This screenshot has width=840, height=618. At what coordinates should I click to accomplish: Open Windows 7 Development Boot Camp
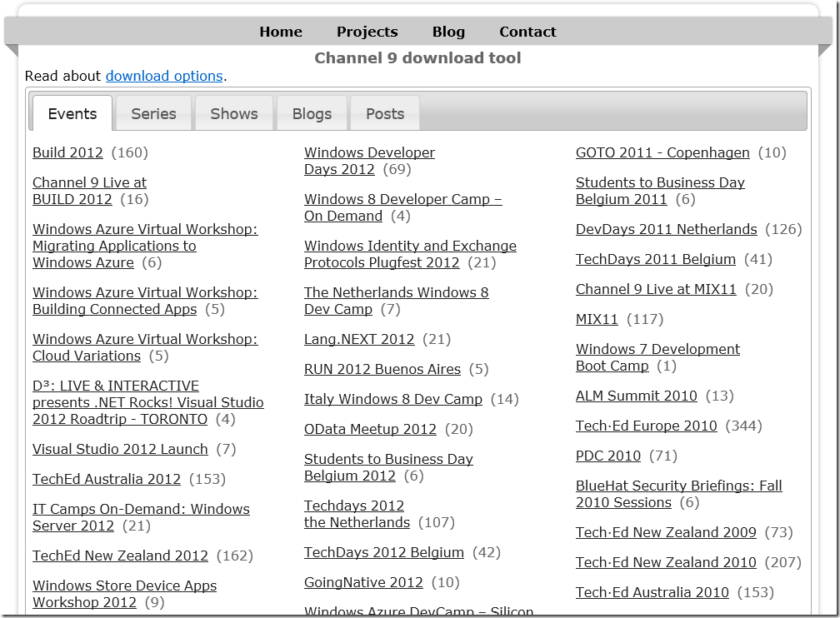[x=657, y=357]
